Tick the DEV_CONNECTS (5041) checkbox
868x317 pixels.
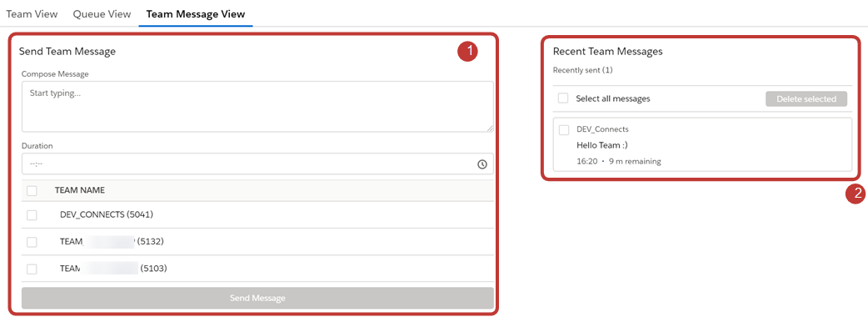[32, 215]
